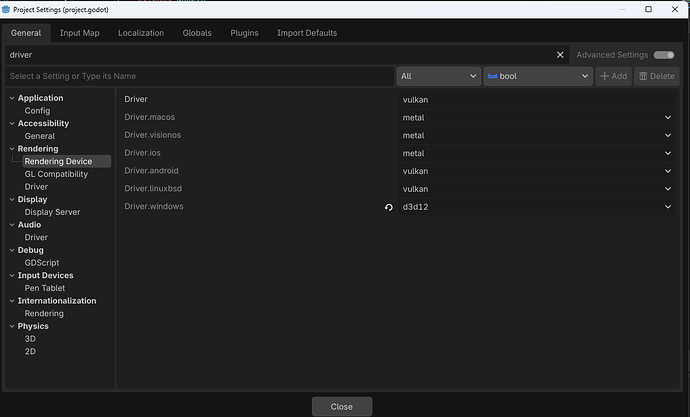Expand the Driver.windows d3d12 dropdown
This screenshot has width=690, height=417.
(x=536, y=207)
